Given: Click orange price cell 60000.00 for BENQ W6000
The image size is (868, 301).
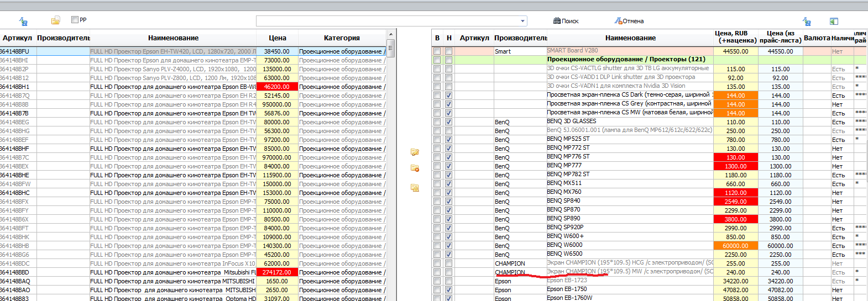Looking at the screenshot, I should [735, 246].
